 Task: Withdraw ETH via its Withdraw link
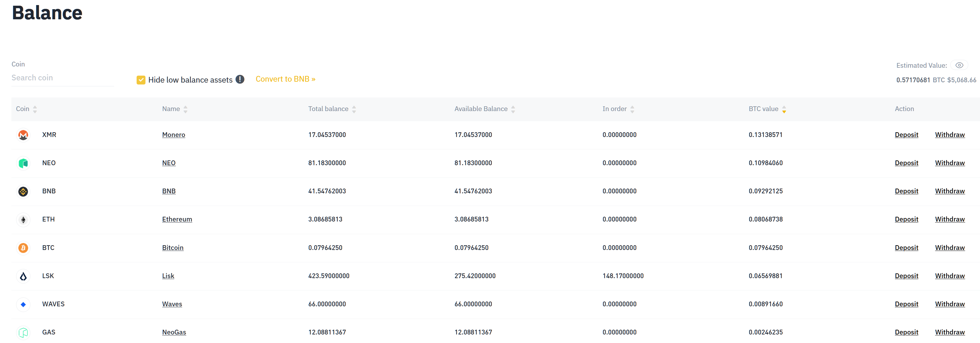click(950, 219)
